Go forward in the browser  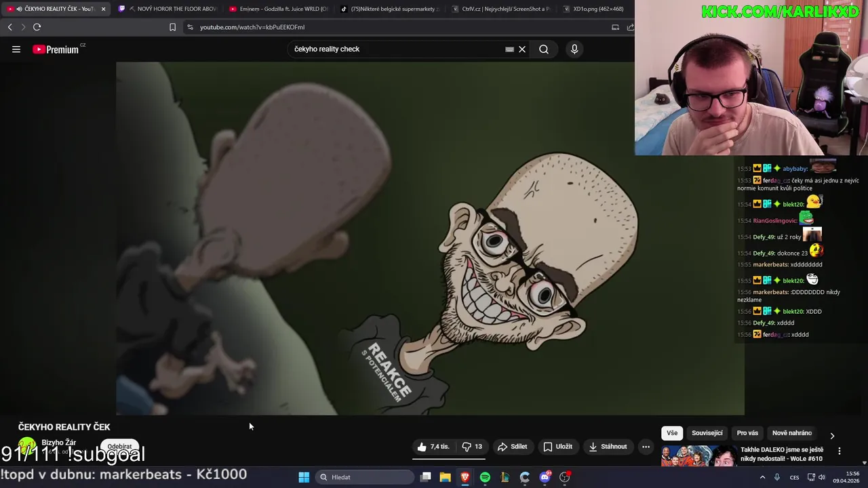pyautogui.click(x=23, y=27)
